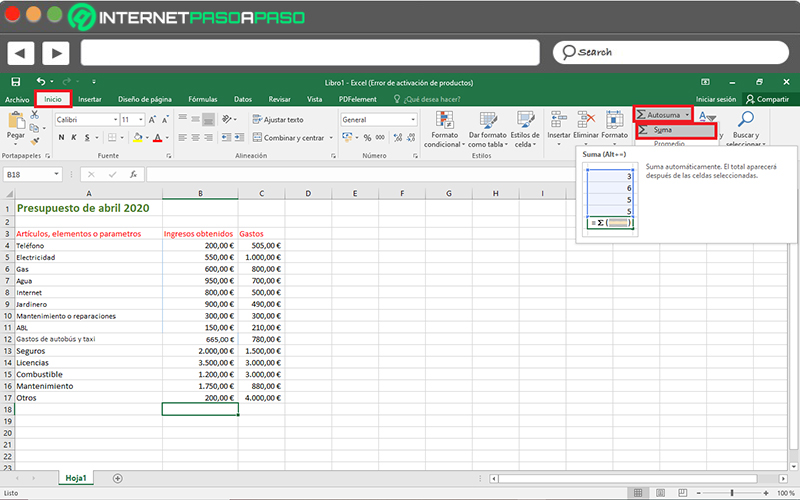Viewport: 800px width, 500px height.
Task: Align text to middle of cell
Action: 195,119
